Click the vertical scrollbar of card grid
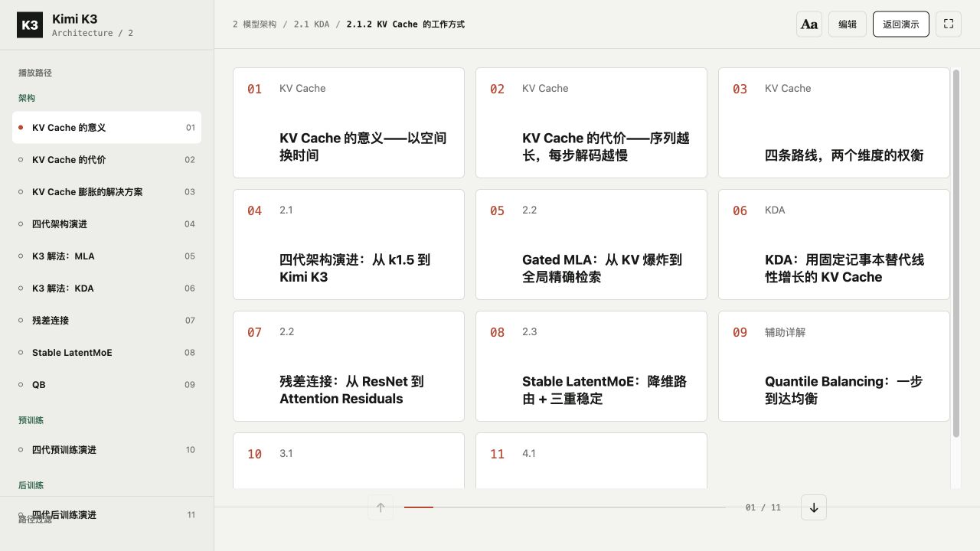This screenshot has width=980, height=551. [955, 254]
